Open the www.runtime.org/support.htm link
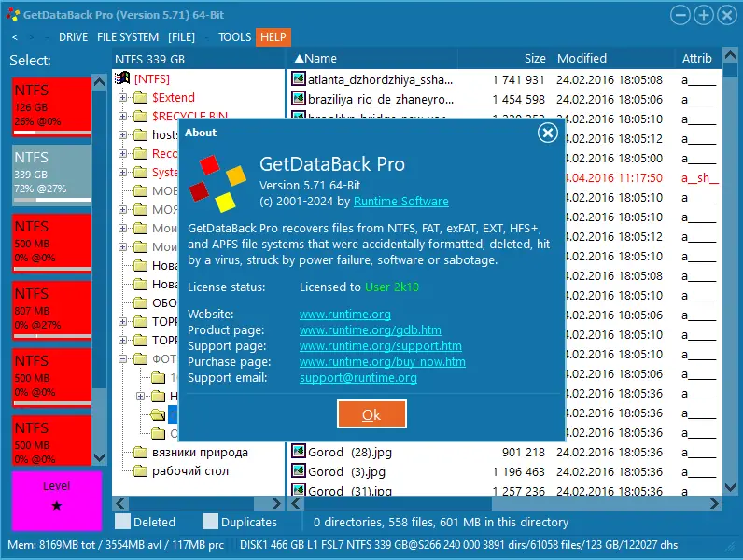The image size is (743, 560). [x=381, y=346]
